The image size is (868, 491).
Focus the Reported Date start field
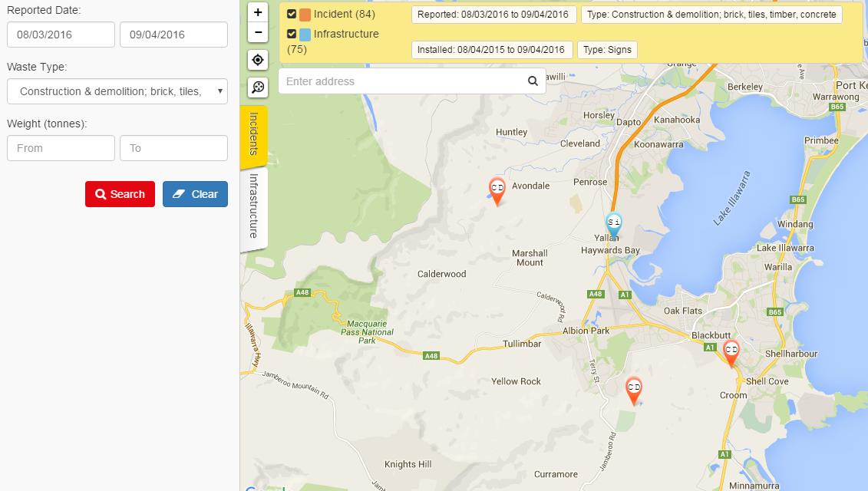tap(61, 35)
